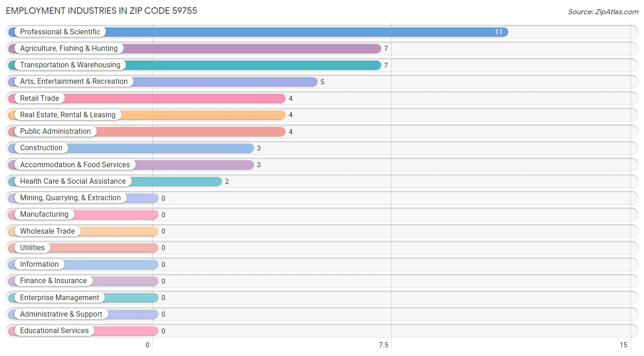Click the value 4 beside Public Administration bar
This screenshot has width=644, height=356.
pos(290,132)
